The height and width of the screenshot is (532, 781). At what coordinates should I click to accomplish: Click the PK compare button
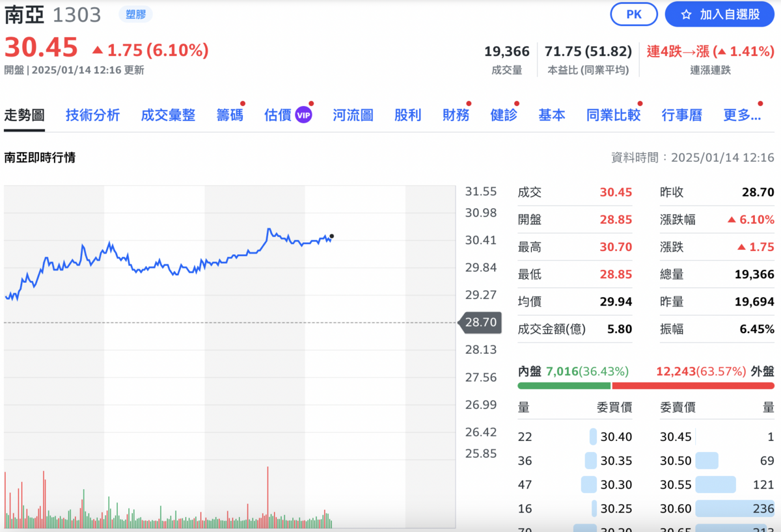[x=634, y=14]
